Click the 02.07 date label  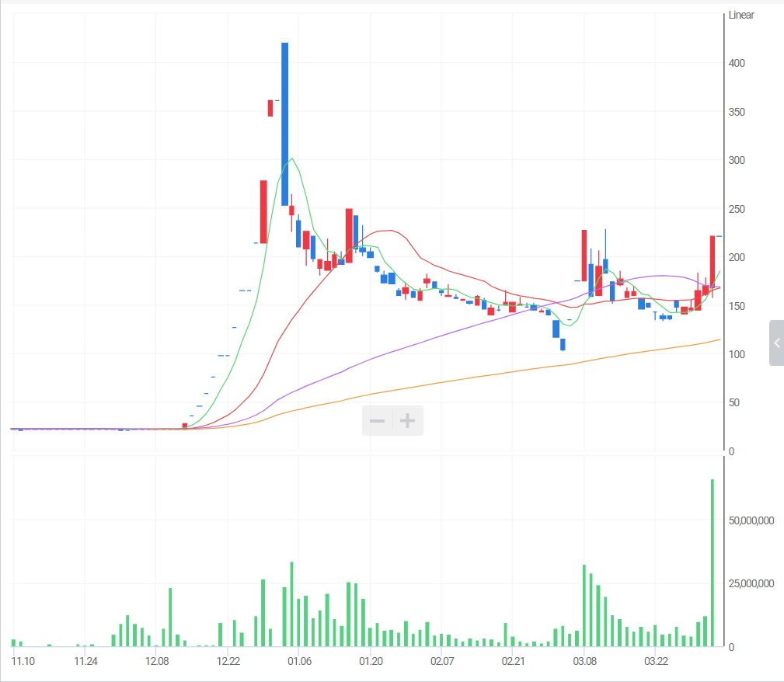coord(442,661)
